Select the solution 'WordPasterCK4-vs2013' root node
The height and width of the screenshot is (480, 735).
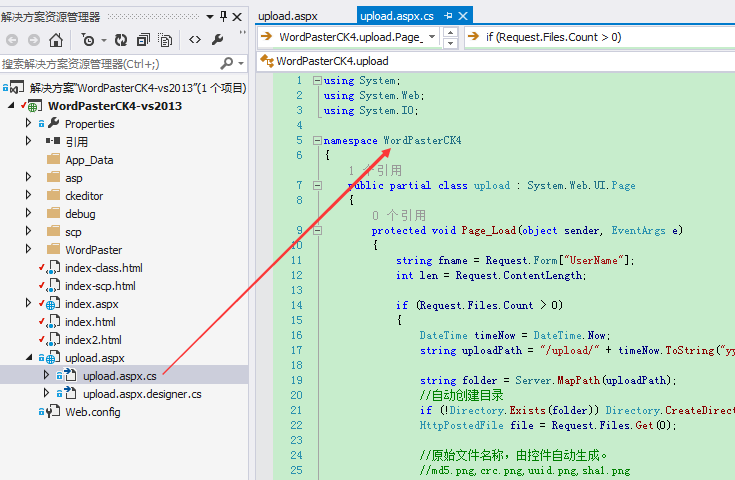pos(138,88)
